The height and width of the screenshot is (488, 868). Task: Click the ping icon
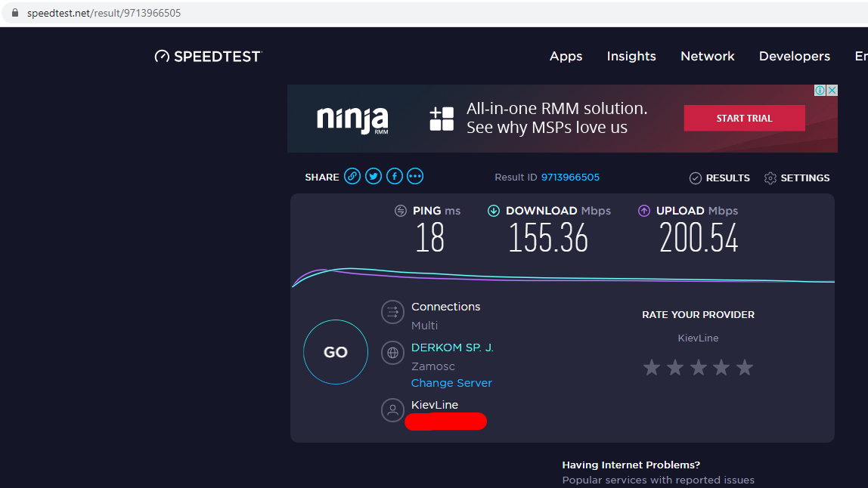(400, 211)
